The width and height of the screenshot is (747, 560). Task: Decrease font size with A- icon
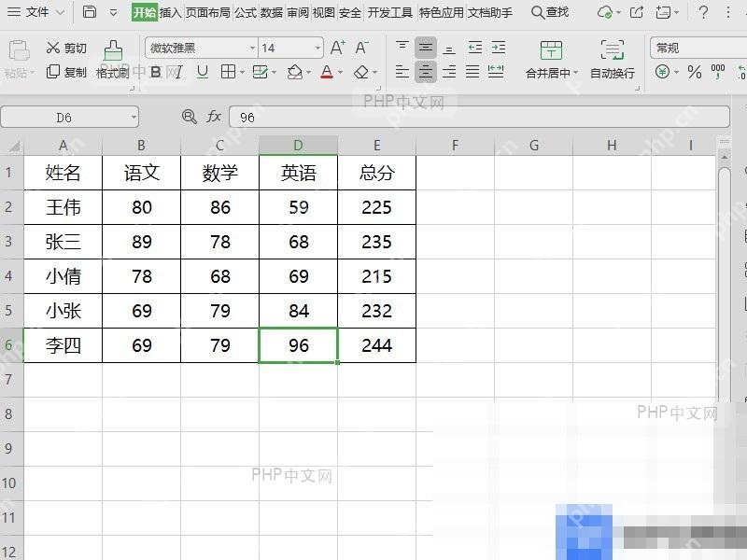click(362, 48)
